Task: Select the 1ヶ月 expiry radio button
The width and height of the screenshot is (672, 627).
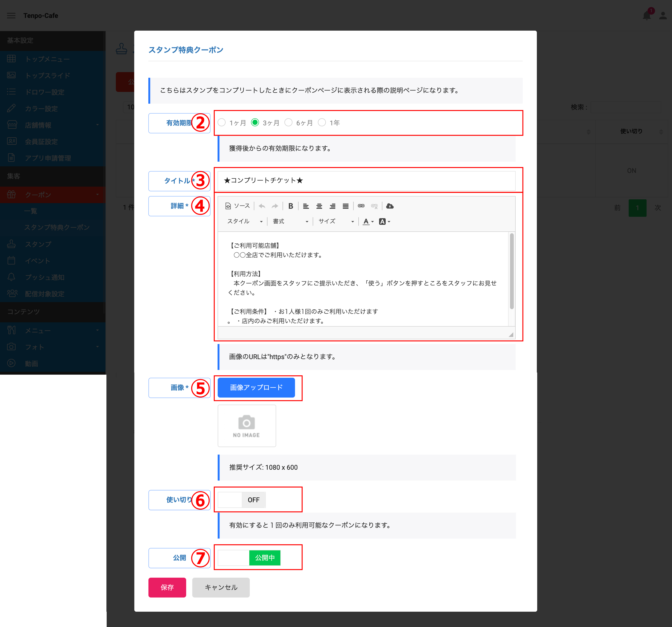Action: click(x=222, y=123)
